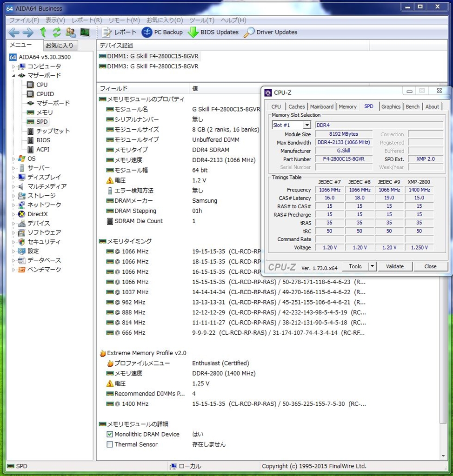This screenshot has height=476, width=453.
Task: Click the green up-level arrow icon
Action: click(x=43, y=32)
